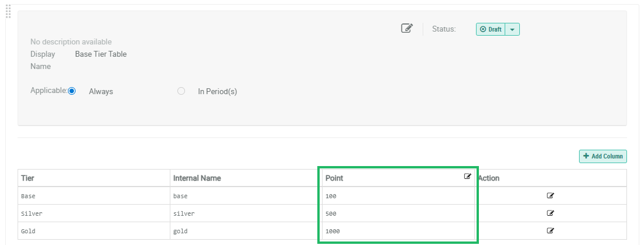Select the In Period(s) radio button
This screenshot has width=644, height=245.
point(181,91)
